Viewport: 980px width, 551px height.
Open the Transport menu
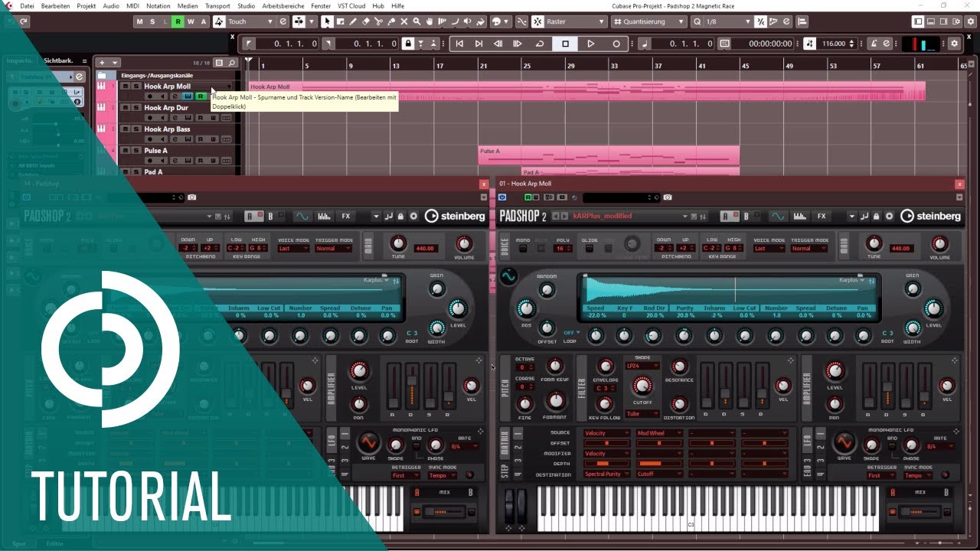(217, 5)
